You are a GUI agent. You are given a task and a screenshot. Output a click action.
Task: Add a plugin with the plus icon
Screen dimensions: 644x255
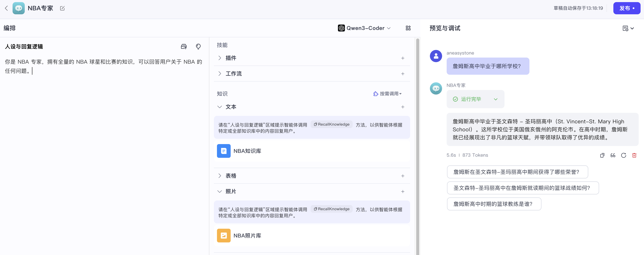click(x=403, y=58)
